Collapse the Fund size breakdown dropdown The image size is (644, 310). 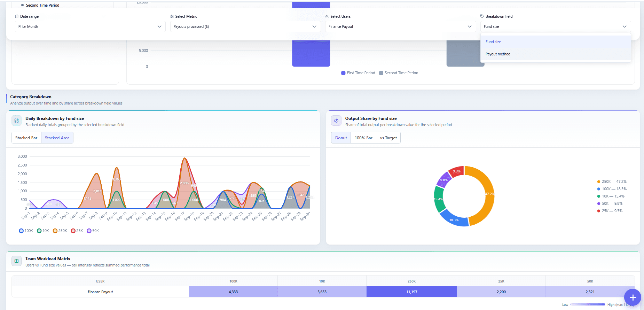tap(556, 26)
